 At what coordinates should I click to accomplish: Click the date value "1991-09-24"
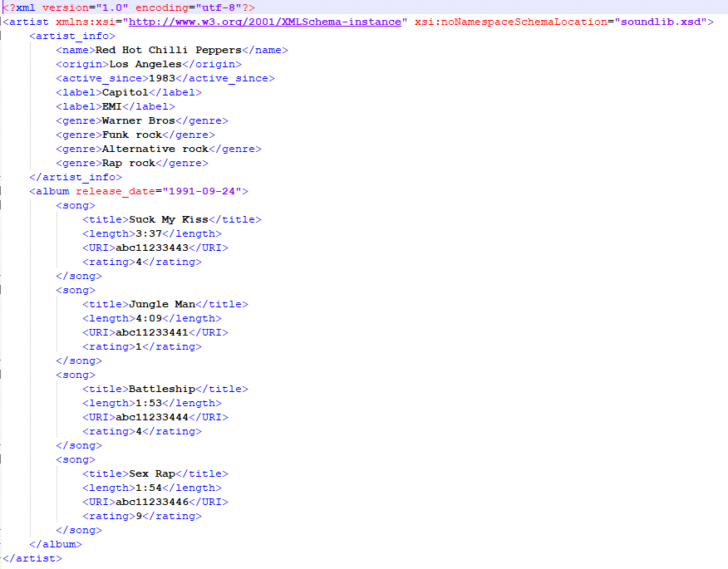(x=202, y=191)
